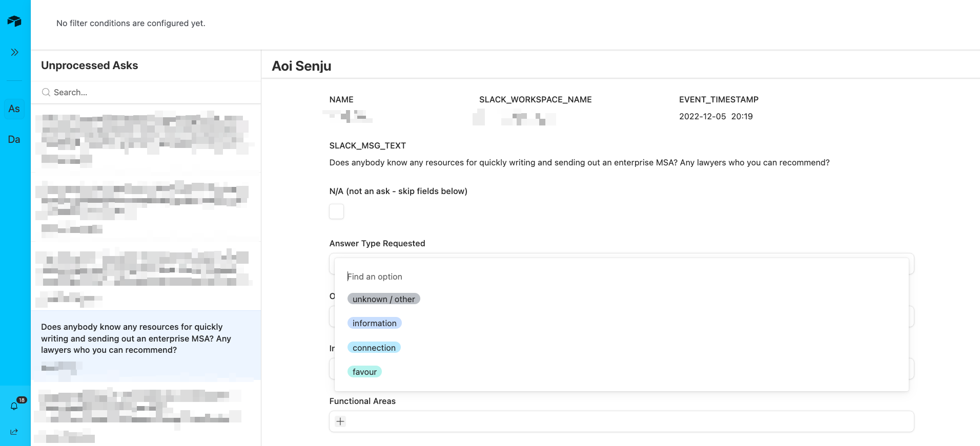
Task: Click the "Aoi Senju" record title
Action: click(x=301, y=66)
